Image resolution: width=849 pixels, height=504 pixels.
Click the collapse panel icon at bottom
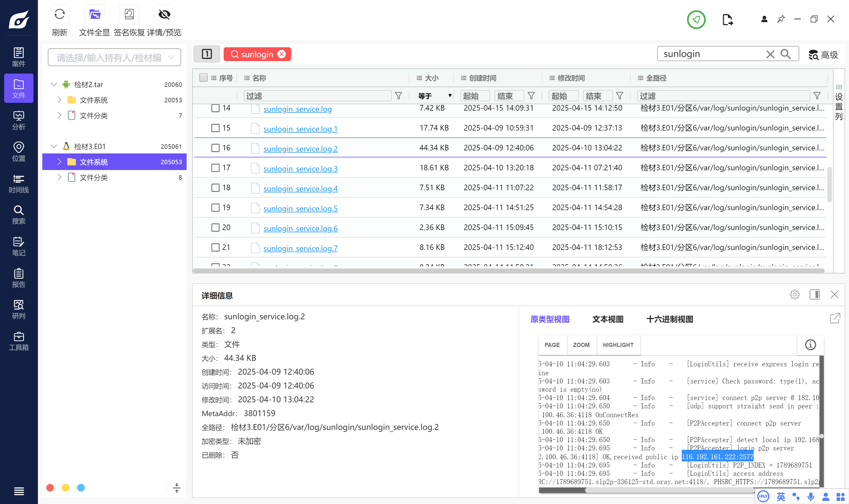(177, 488)
